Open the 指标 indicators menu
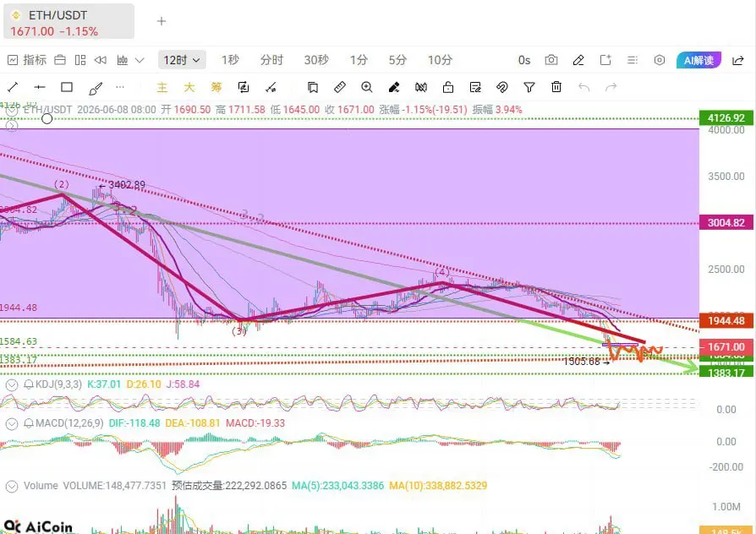 (x=27, y=60)
